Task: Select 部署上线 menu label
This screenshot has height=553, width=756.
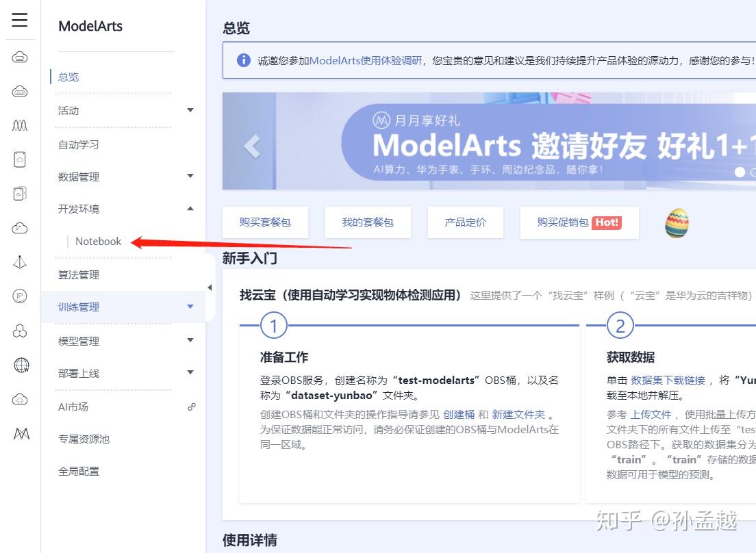Action: [x=79, y=373]
